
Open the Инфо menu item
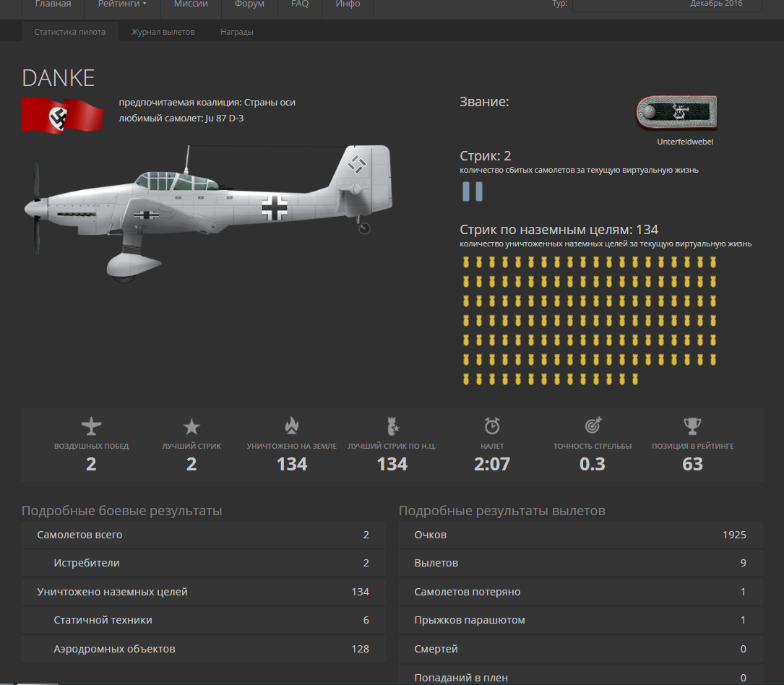[348, 4]
